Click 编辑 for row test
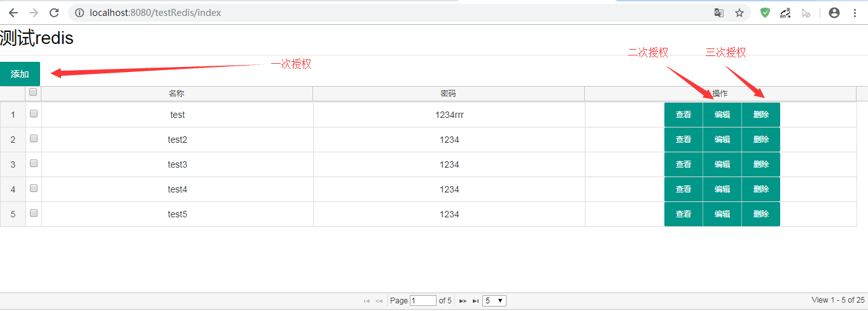868x311 pixels. (722, 115)
